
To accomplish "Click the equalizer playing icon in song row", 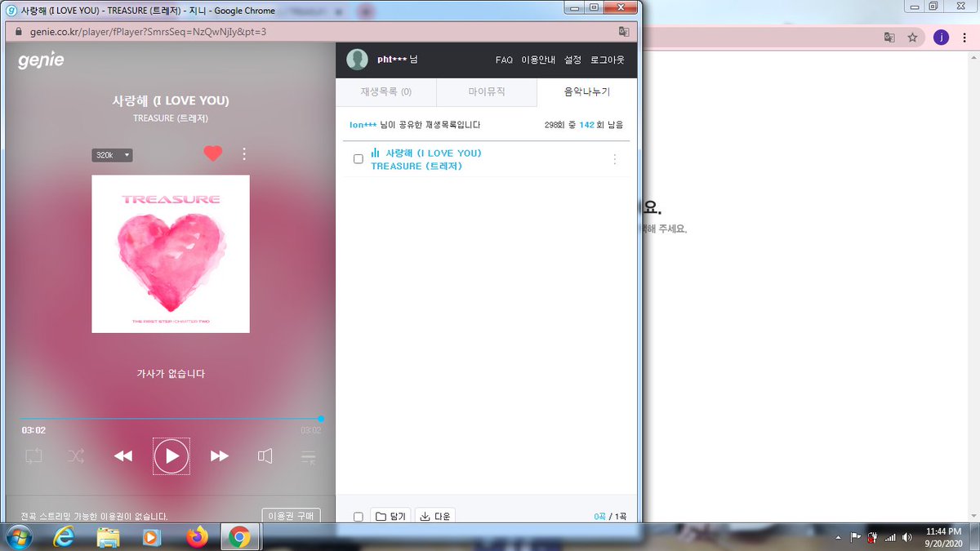I will pyautogui.click(x=376, y=153).
